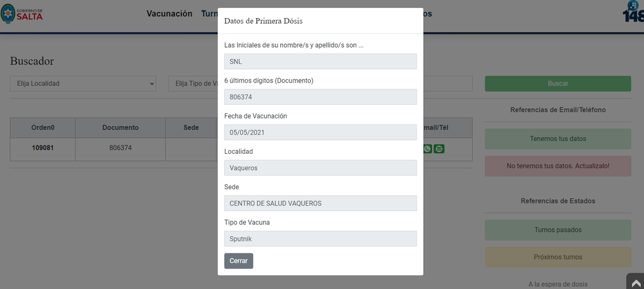644x289 pixels.
Task: Click the Gobierno de Salta logo
Action: point(22,14)
